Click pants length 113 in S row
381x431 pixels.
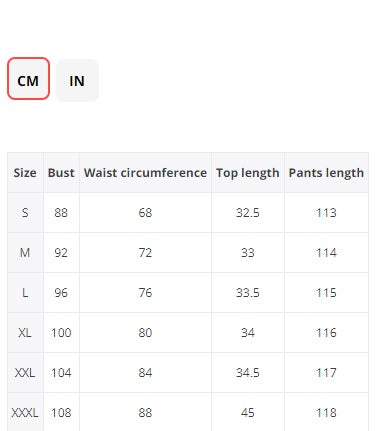pyautogui.click(x=326, y=213)
